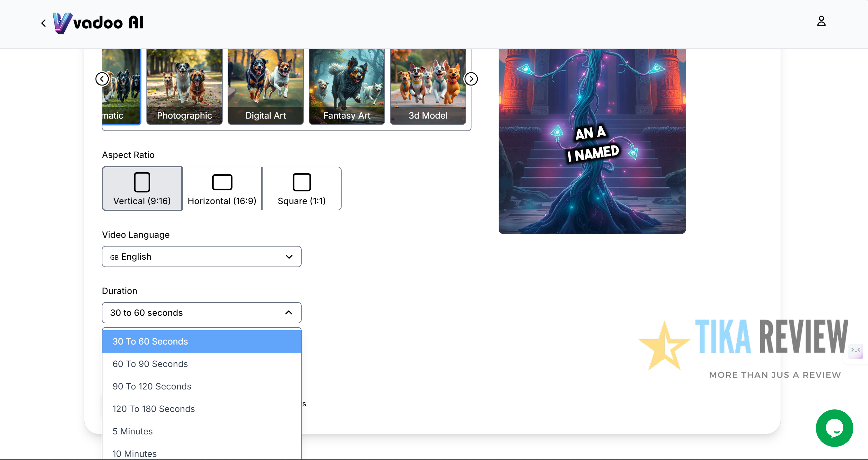Choose the 60 To 90 Seconds option

201,364
